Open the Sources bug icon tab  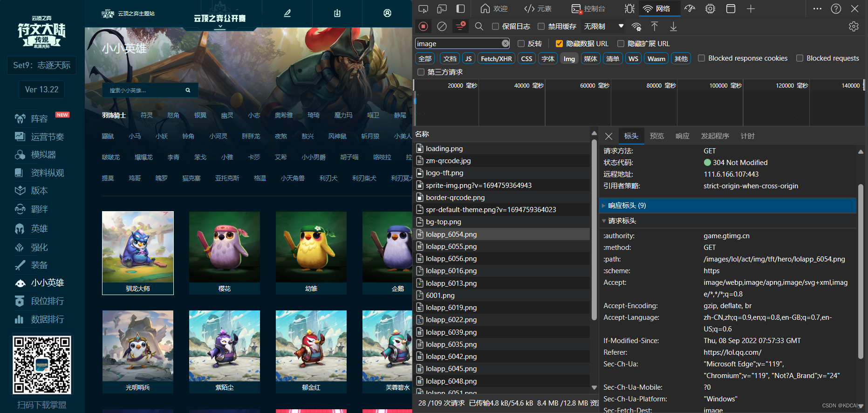pos(629,9)
